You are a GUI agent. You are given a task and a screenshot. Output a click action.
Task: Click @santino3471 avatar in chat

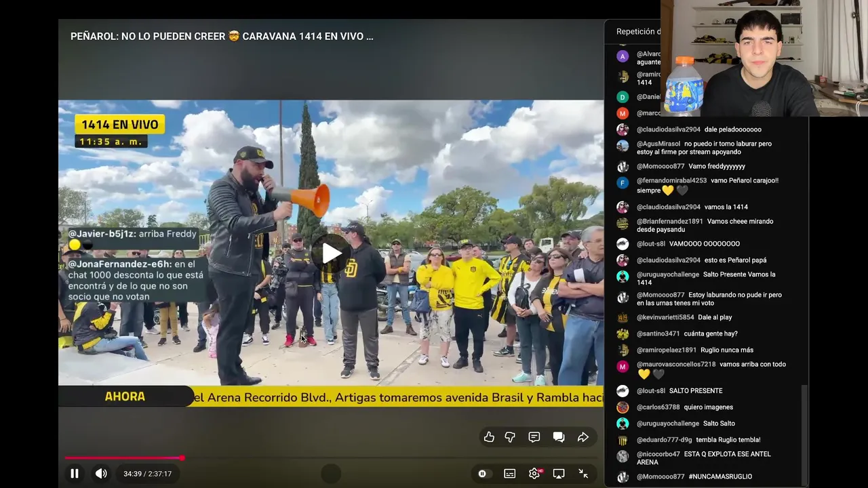(623, 333)
